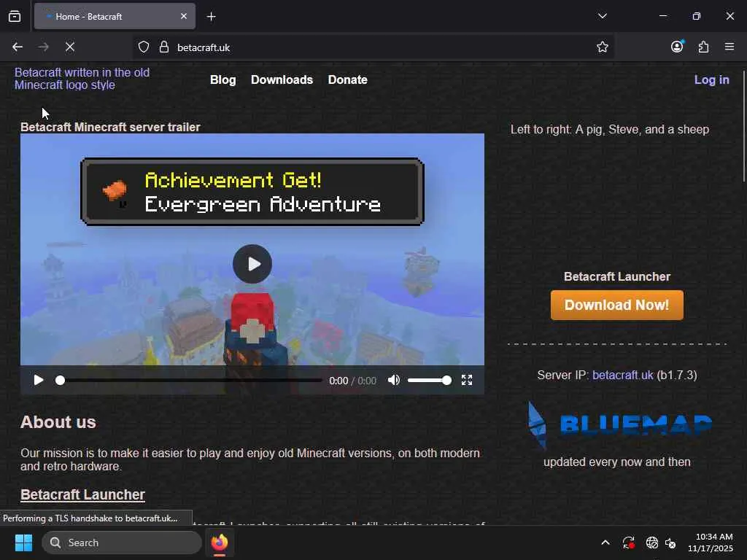747x560 pixels.
Task: Play video via center play button
Action: [252, 264]
